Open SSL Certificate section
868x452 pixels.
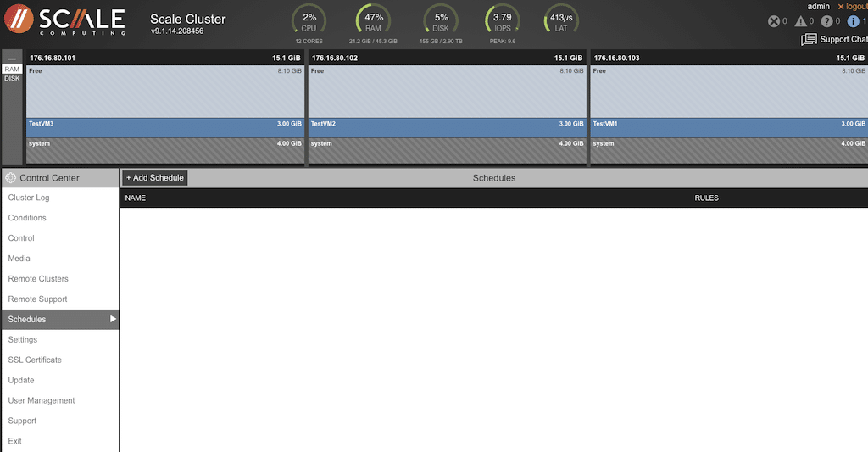(x=60, y=360)
